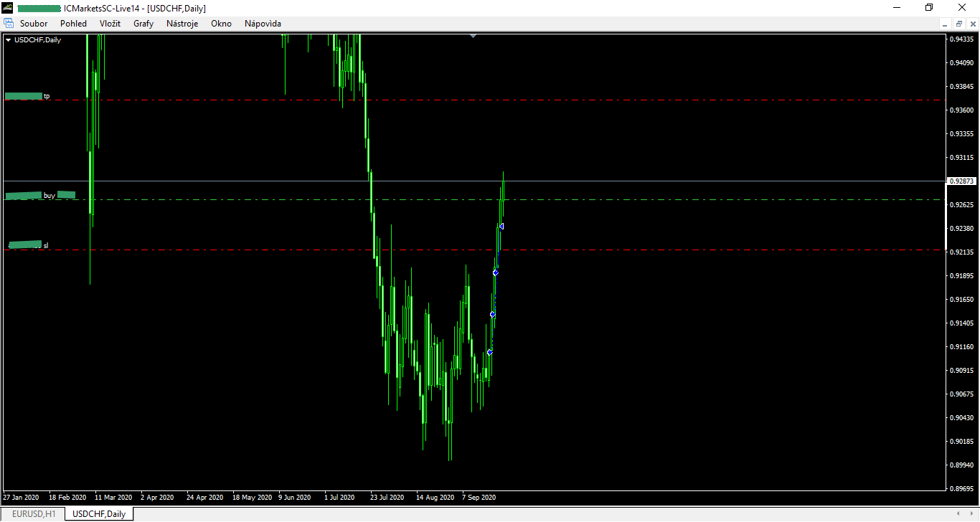Click the '11 Mar 2020' date label

[113, 497]
